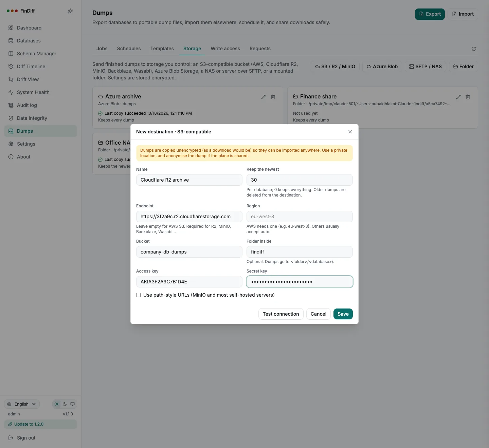Cancel the new destination dialog
The height and width of the screenshot is (448, 489).
tap(319, 314)
